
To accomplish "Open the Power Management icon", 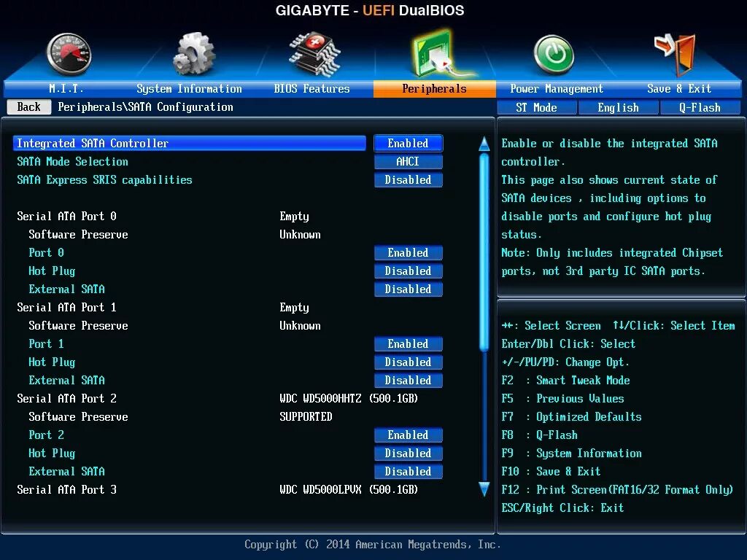I will (x=554, y=52).
